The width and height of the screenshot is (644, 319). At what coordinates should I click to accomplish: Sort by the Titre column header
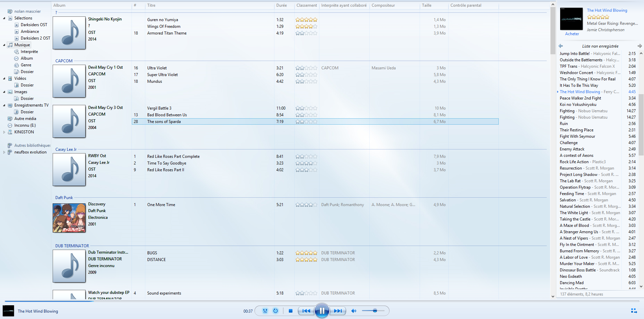[151, 5]
